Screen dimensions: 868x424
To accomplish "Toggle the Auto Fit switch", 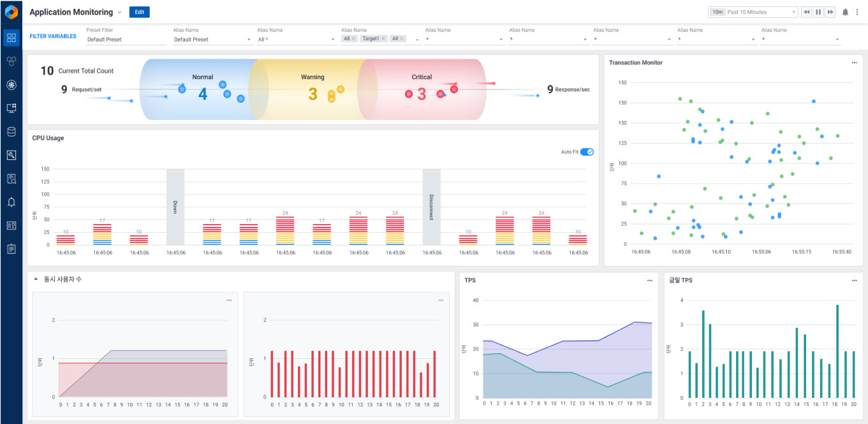I will (587, 152).
